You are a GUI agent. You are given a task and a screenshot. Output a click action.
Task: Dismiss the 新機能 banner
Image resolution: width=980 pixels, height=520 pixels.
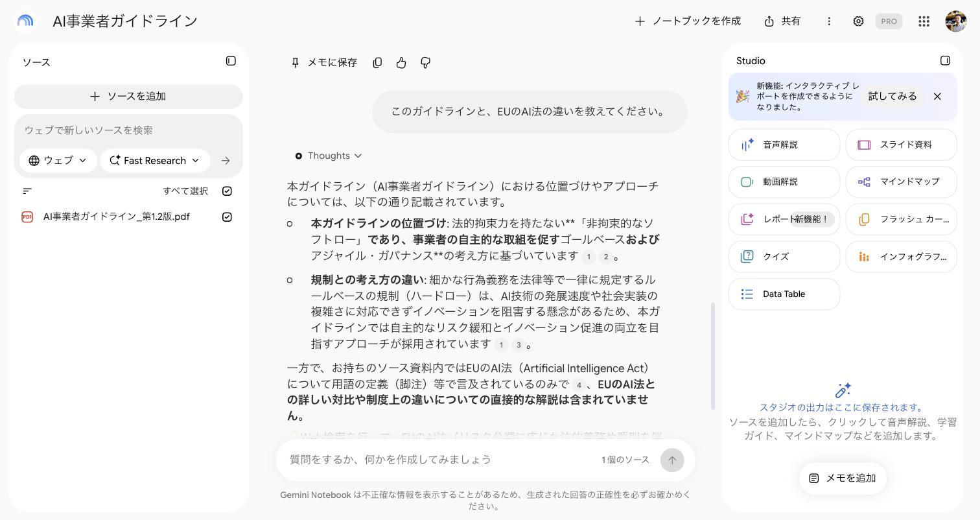pos(937,97)
